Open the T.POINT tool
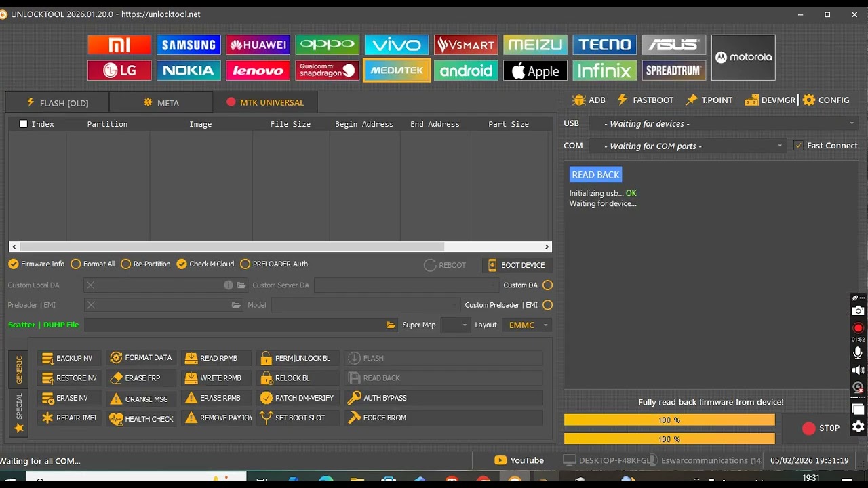 pyautogui.click(x=709, y=100)
